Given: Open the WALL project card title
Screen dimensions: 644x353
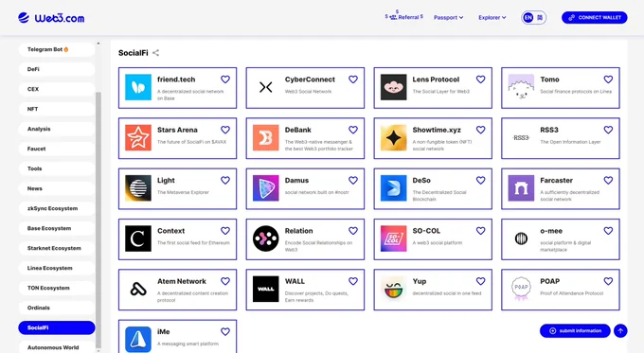Looking at the screenshot, I should coord(295,281).
